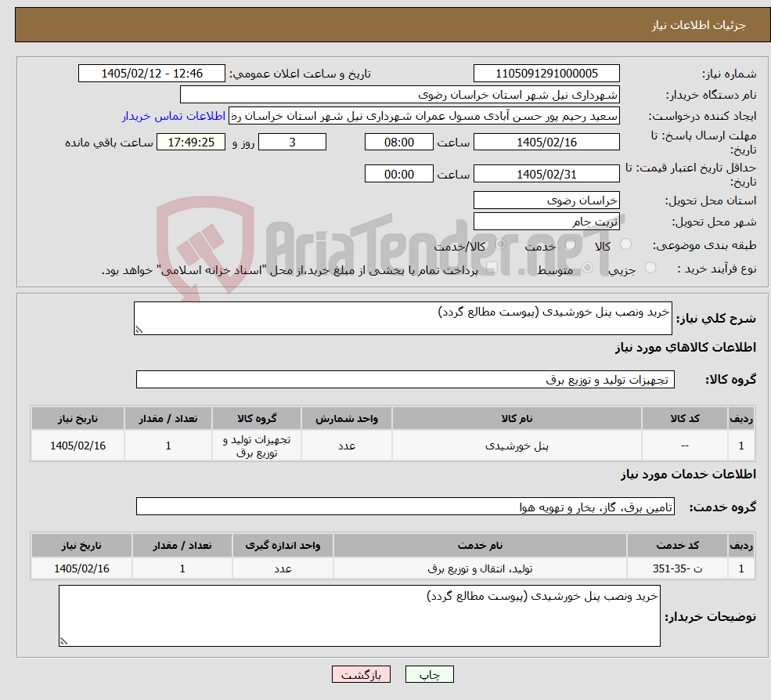Click the بازگشت (back) button
This screenshot has height=700, width=771.
[361, 674]
